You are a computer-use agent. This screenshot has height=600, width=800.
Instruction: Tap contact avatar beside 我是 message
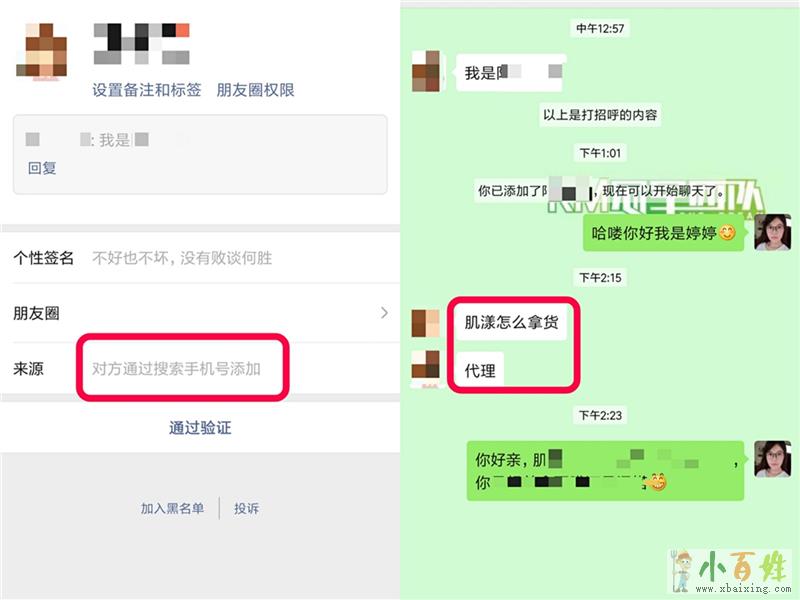pos(426,71)
